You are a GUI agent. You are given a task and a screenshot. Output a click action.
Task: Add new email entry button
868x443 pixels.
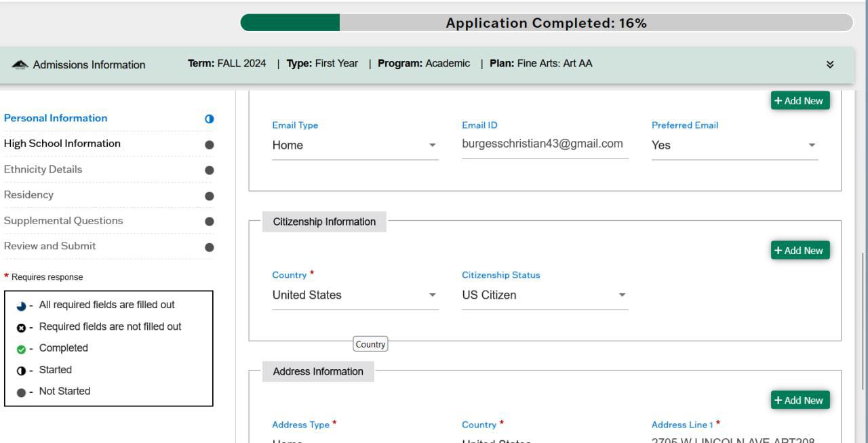[800, 101]
